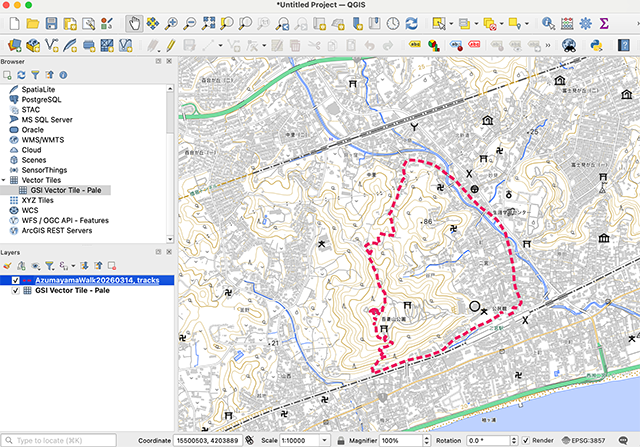
Task: Uncheck GSI Vector Tile - Pale layer visibility
Action: click(x=16, y=291)
